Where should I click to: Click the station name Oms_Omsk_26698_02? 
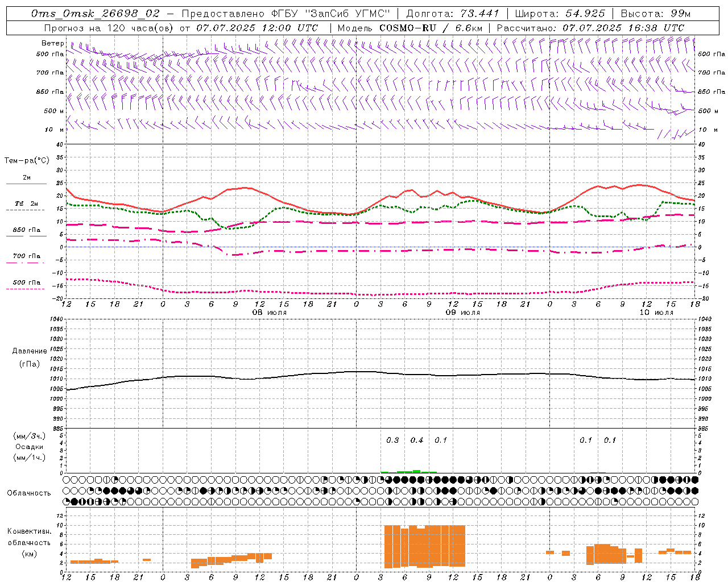click(96, 14)
